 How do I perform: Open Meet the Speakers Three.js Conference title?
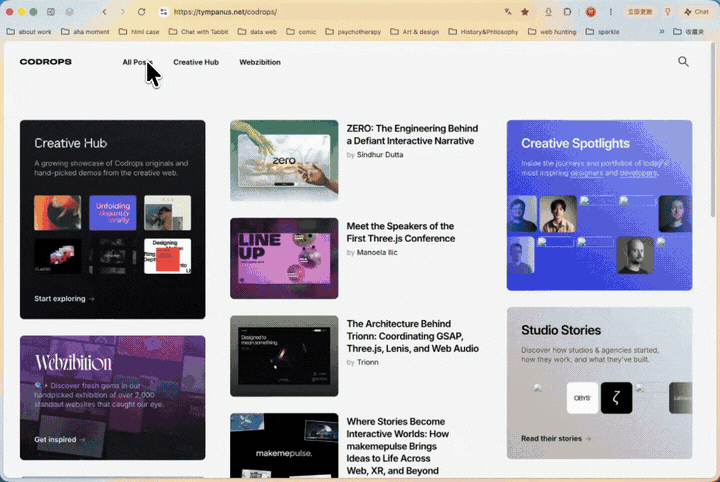tap(401, 232)
